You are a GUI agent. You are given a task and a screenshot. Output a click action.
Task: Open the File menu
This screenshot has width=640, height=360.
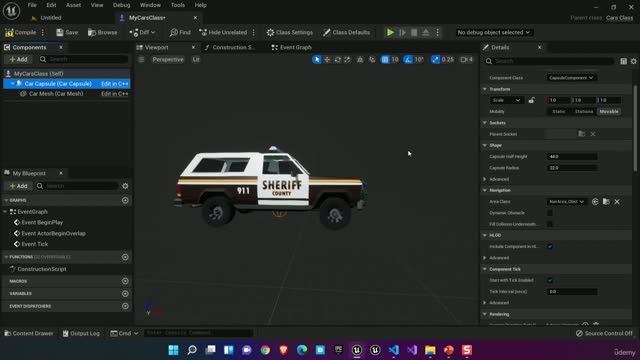click(x=32, y=5)
